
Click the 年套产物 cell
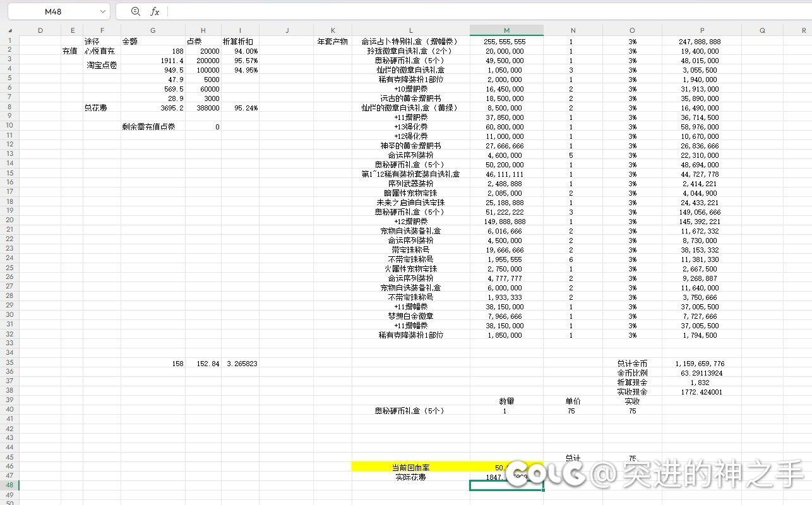333,42
